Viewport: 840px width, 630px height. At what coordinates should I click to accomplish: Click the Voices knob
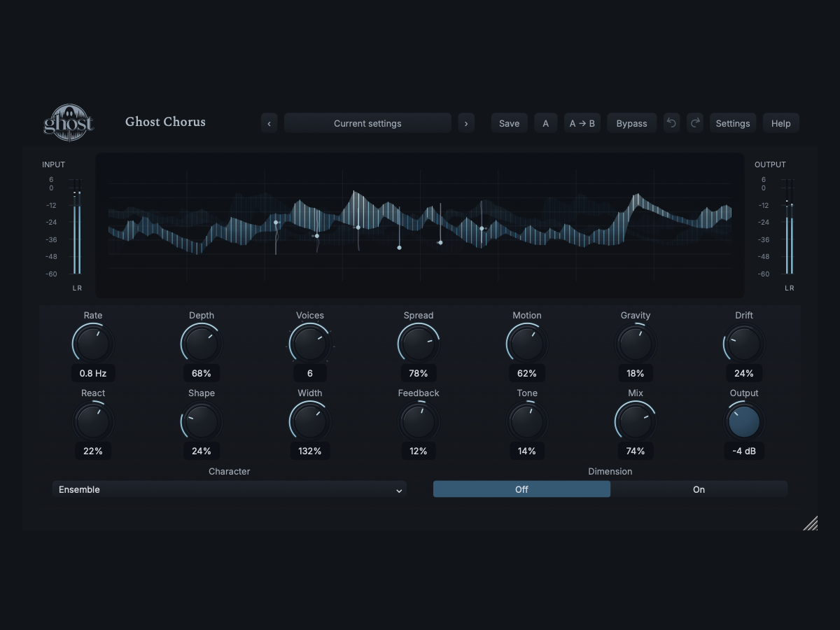pos(309,344)
